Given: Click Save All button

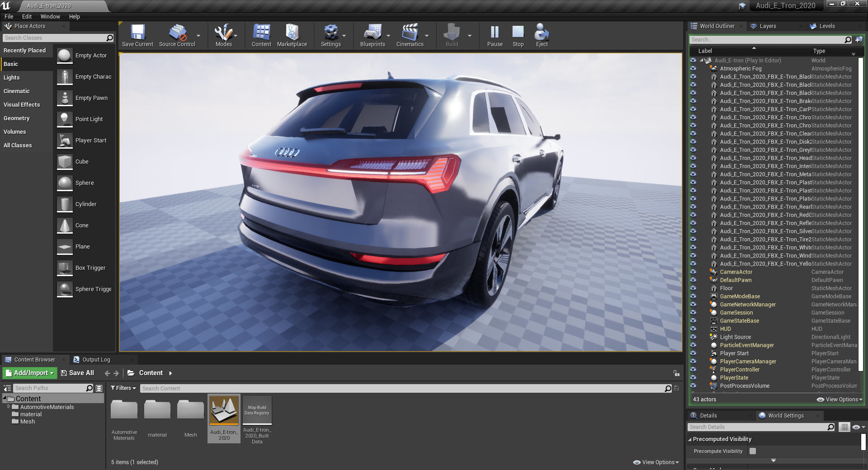Looking at the screenshot, I should [x=77, y=373].
